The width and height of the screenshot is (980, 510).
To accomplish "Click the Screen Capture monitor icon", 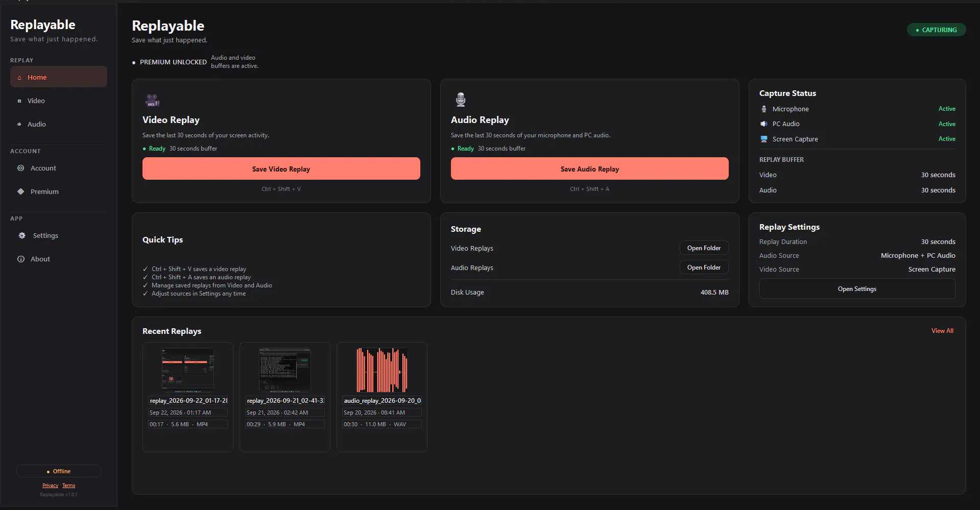I will tap(764, 139).
